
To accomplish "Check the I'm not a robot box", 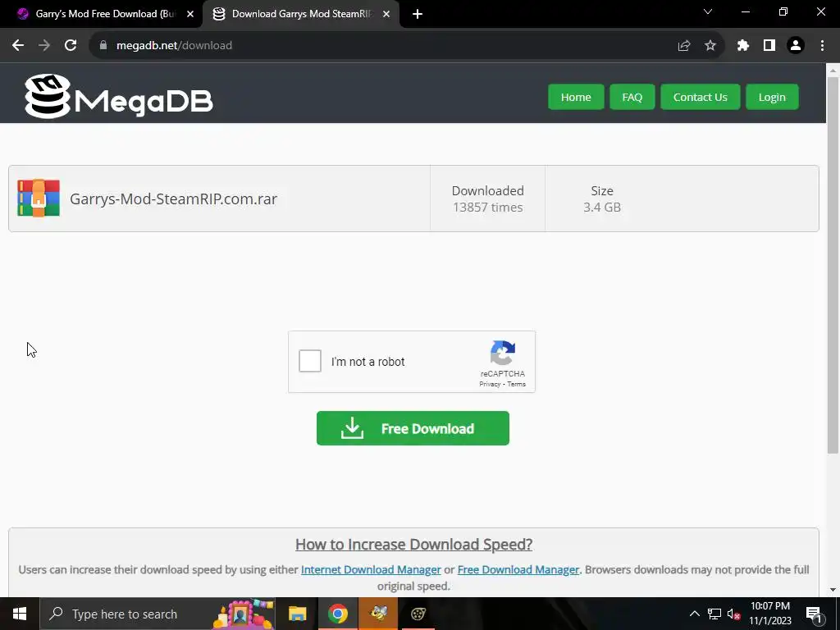I will click(x=310, y=361).
